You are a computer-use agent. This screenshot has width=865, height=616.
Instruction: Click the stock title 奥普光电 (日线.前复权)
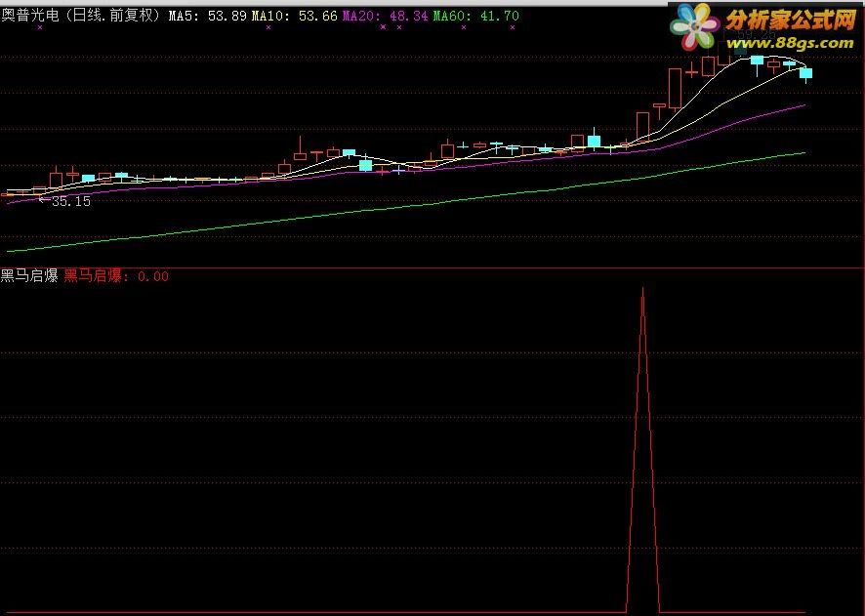(81, 16)
